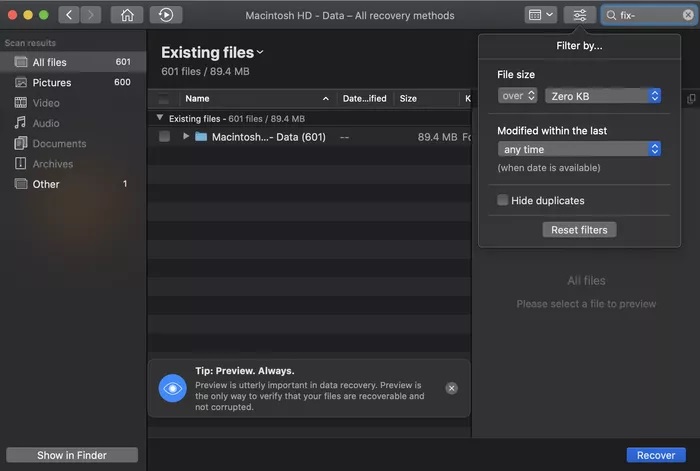Select Pictures category in sidebar
This screenshot has width=700, height=471.
[73, 83]
